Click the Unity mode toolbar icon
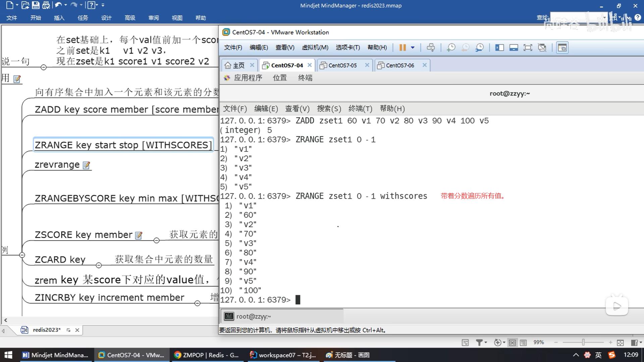Viewport: 644px width, 362px height. 542,48
